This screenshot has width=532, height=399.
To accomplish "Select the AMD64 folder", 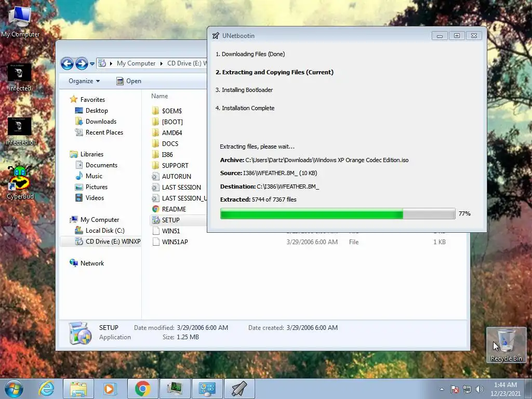I will (167, 132).
